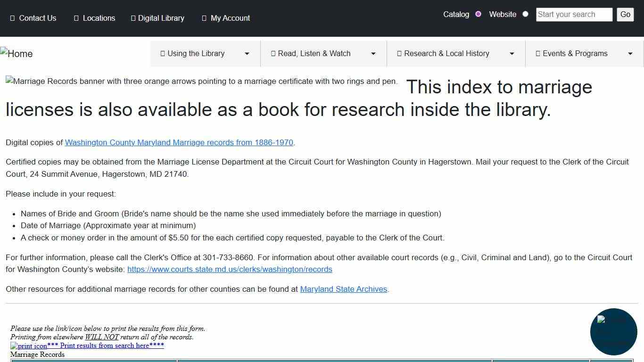Click the Home logo image
Image resolution: width=644 pixels, height=362 pixels.
17,53
